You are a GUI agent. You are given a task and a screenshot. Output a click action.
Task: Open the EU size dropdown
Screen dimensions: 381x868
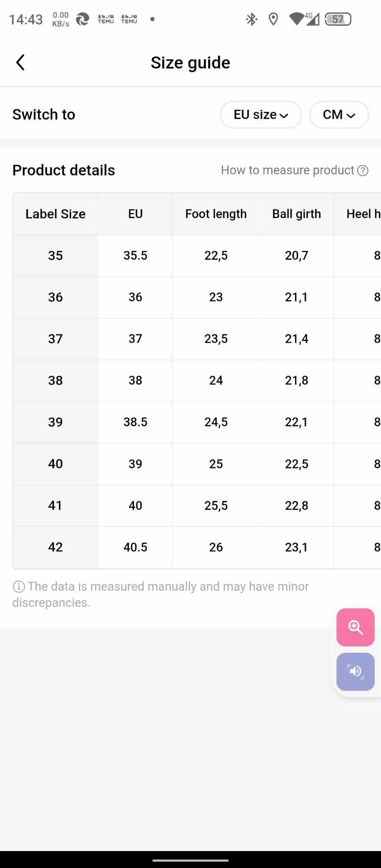[261, 114]
